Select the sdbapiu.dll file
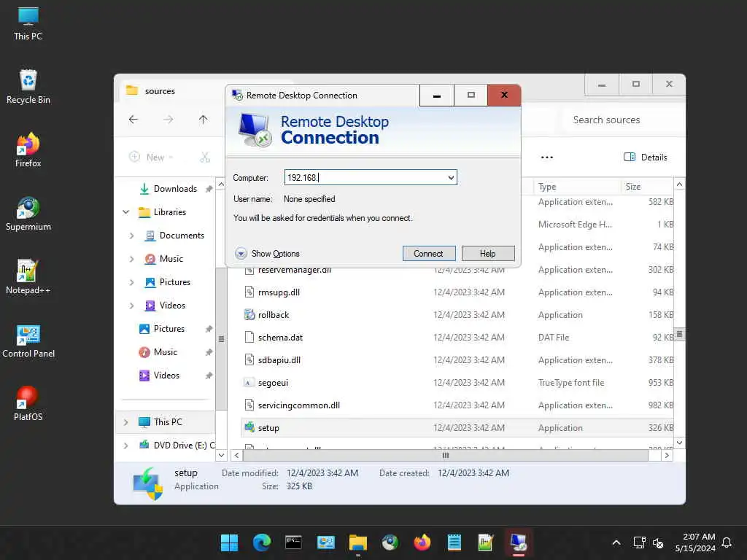 click(457, 360)
